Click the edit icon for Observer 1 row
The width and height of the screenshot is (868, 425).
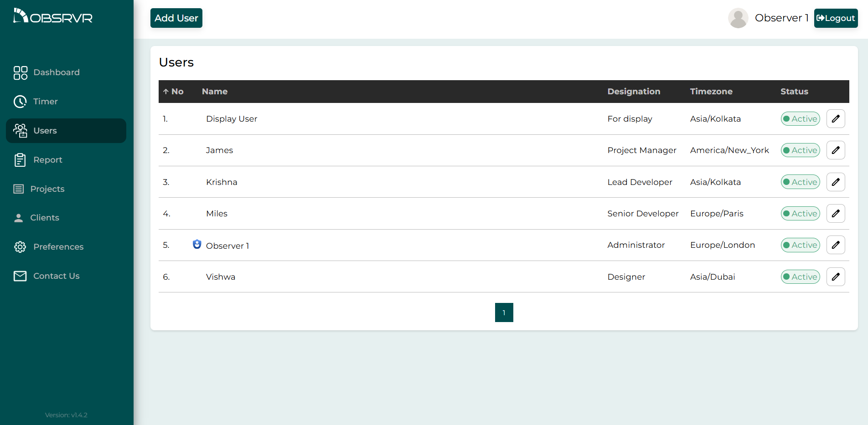tap(835, 245)
